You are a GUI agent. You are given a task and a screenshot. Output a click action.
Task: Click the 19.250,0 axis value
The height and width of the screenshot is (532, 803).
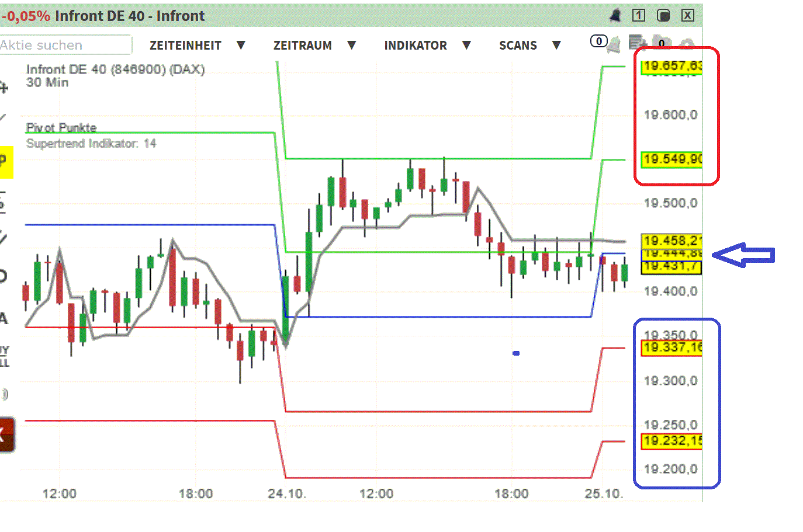click(670, 425)
